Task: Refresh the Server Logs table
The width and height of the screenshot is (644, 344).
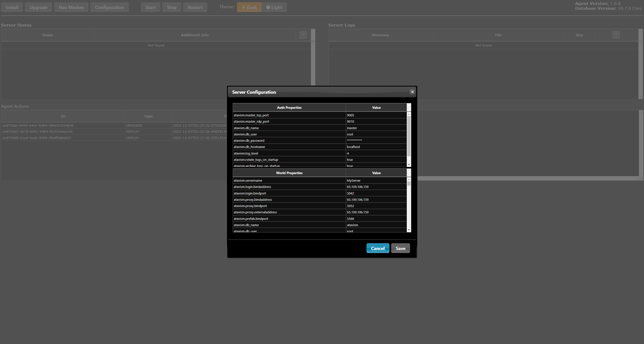Action: tap(616, 35)
